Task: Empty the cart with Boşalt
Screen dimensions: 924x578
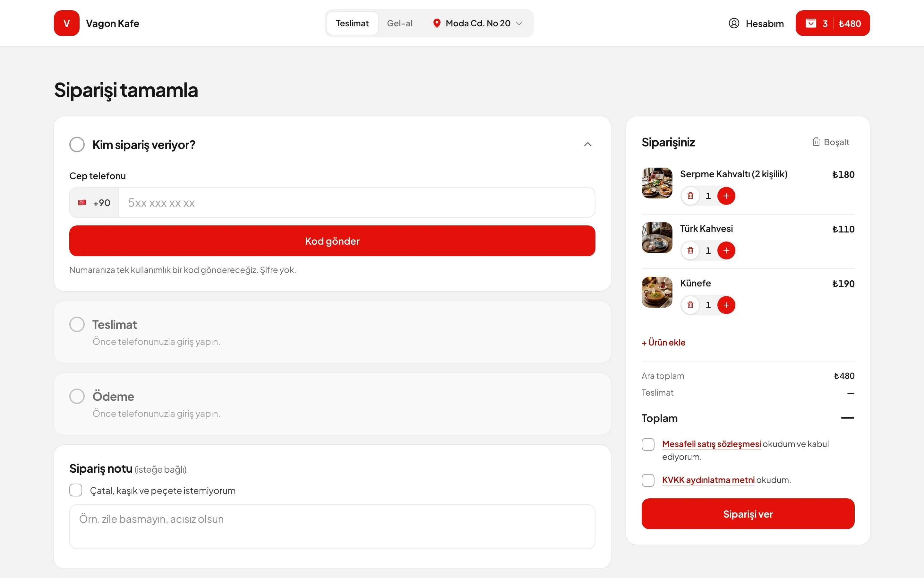Action: (830, 142)
